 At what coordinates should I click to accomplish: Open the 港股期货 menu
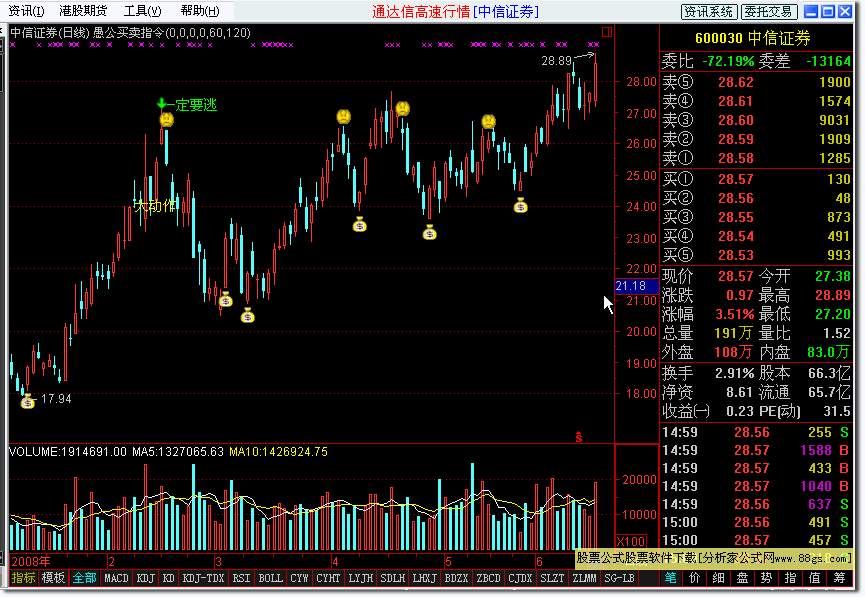[83, 11]
